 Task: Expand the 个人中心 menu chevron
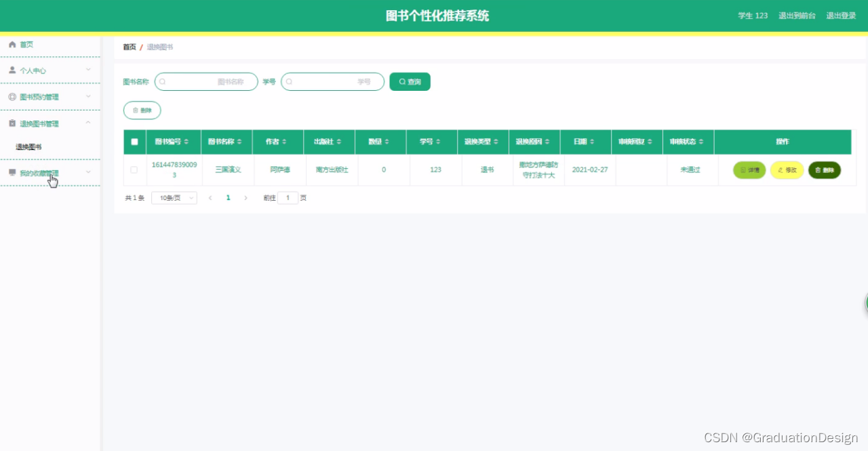point(88,69)
